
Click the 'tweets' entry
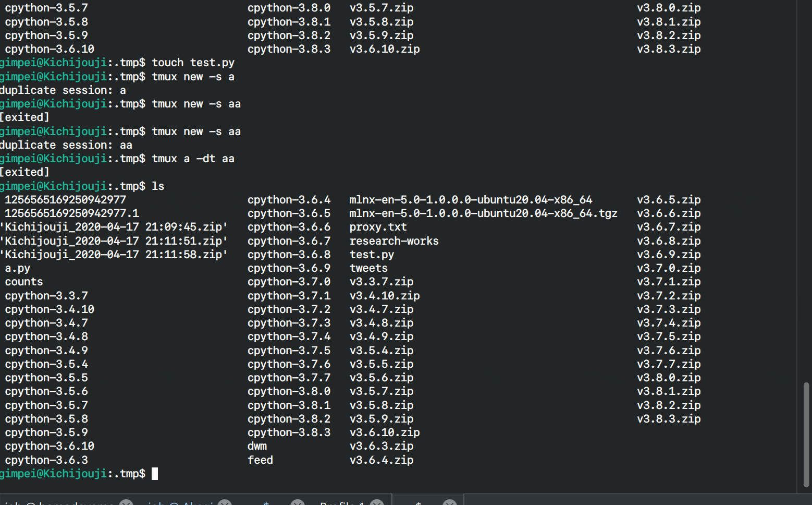coord(368,268)
